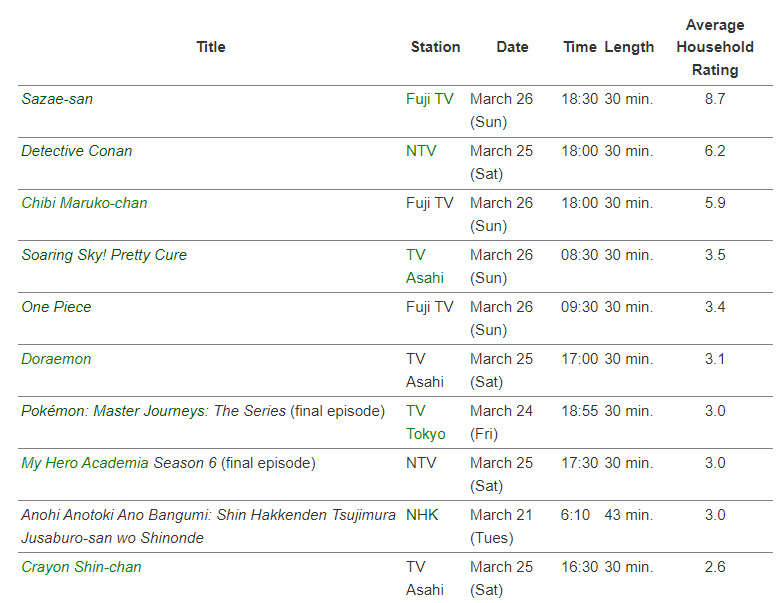Open the TV Tokyo station link
This screenshot has height=603, width=784.
point(425,422)
